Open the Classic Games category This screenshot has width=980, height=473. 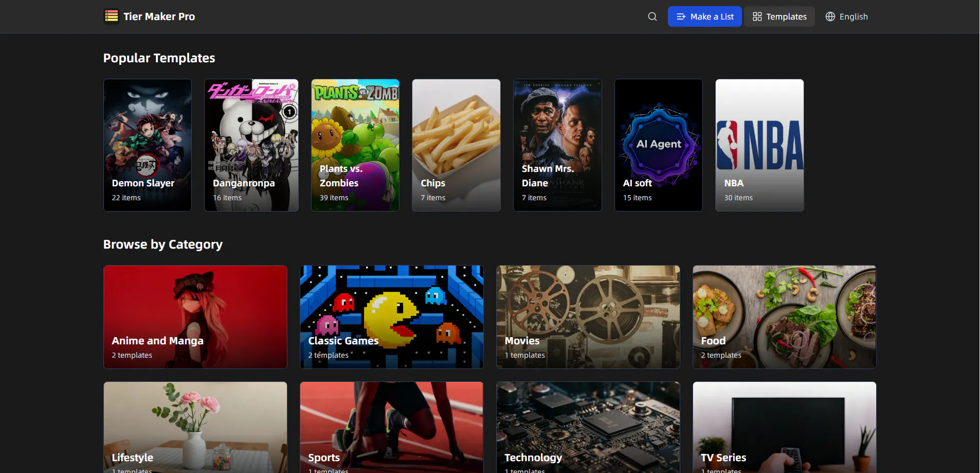tap(392, 317)
